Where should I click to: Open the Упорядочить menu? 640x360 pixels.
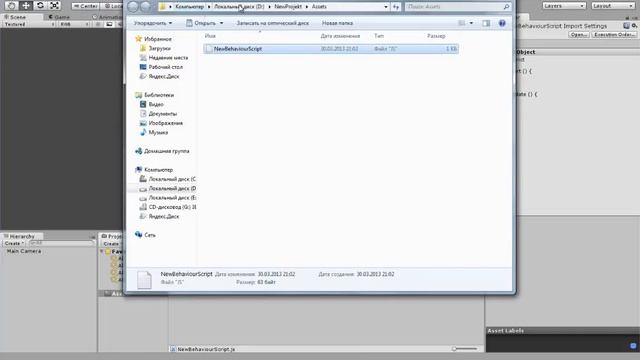(153, 23)
